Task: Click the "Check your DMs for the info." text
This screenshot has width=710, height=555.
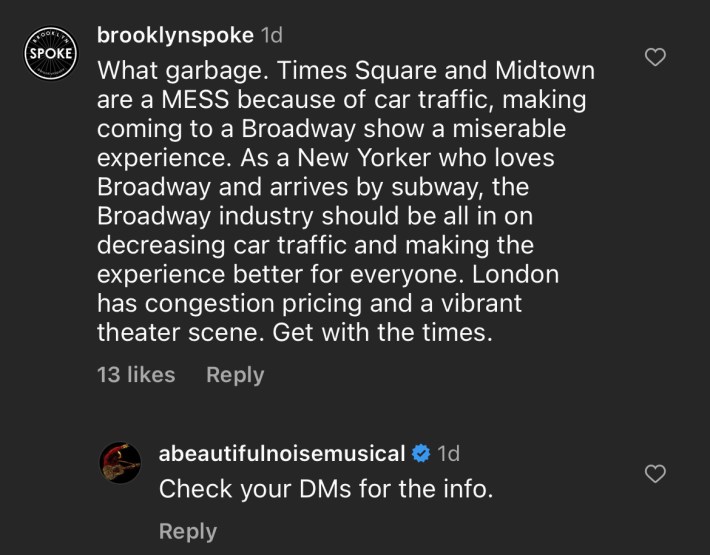Action: pyautogui.click(x=326, y=490)
